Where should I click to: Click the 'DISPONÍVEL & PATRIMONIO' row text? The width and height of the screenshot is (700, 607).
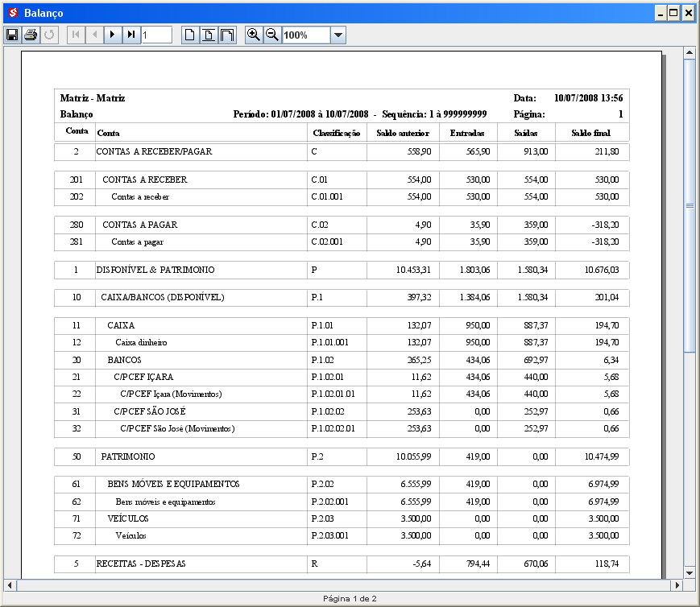(155, 270)
